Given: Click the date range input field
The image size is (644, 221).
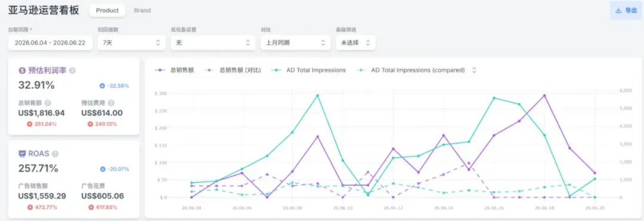Looking at the screenshot, I should 50,42.
